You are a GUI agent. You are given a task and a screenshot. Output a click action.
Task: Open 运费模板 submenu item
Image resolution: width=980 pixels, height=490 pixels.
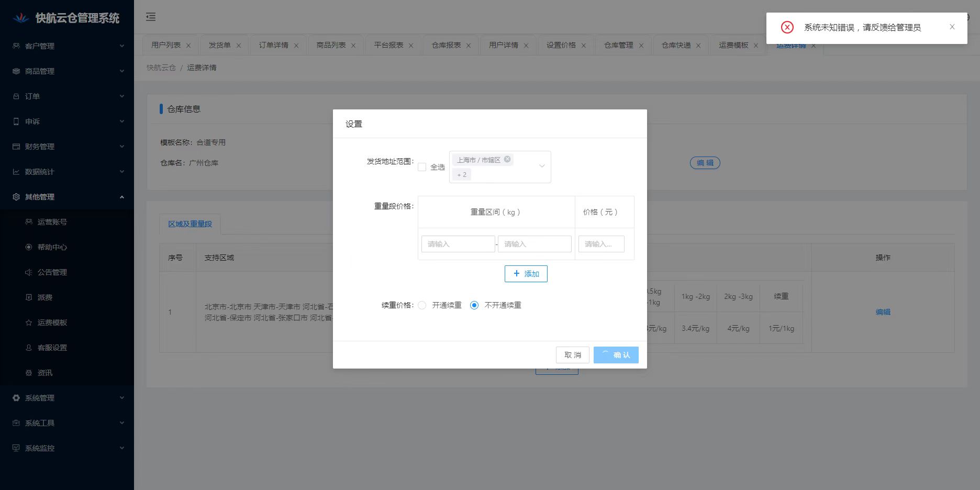67,322
